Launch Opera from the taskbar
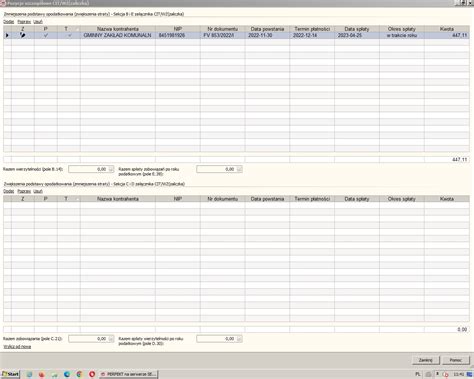Screen dimensions: 474x379 tap(92, 374)
